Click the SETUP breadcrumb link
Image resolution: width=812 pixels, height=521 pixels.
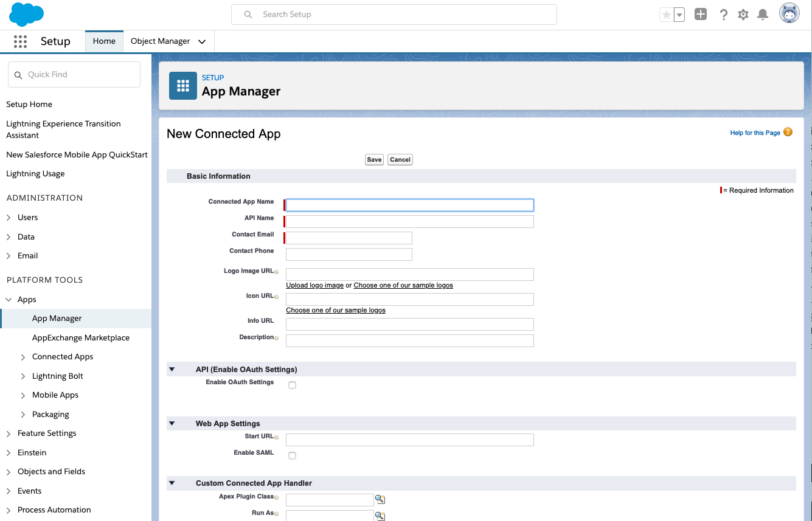(x=213, y=78)
